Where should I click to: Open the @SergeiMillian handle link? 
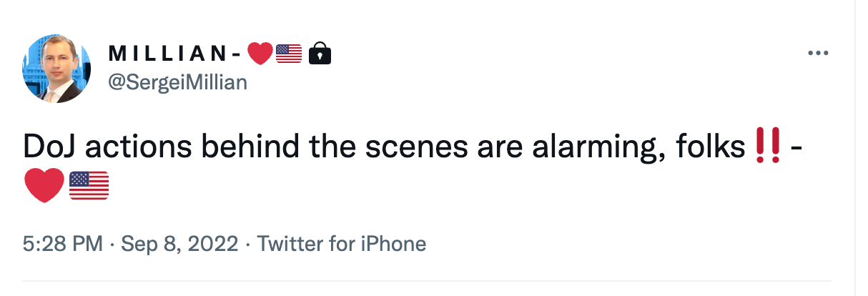pos(177,82)
